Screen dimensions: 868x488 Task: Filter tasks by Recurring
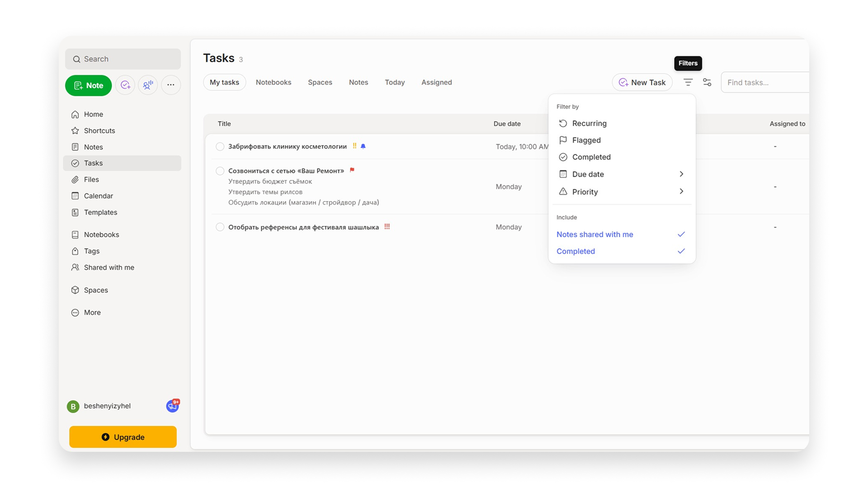click(622, 123)
